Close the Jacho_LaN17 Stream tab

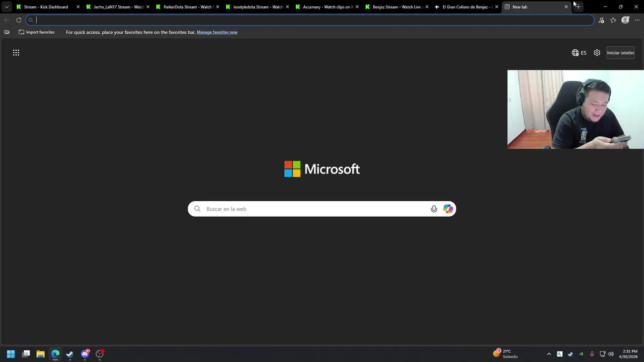148,7
